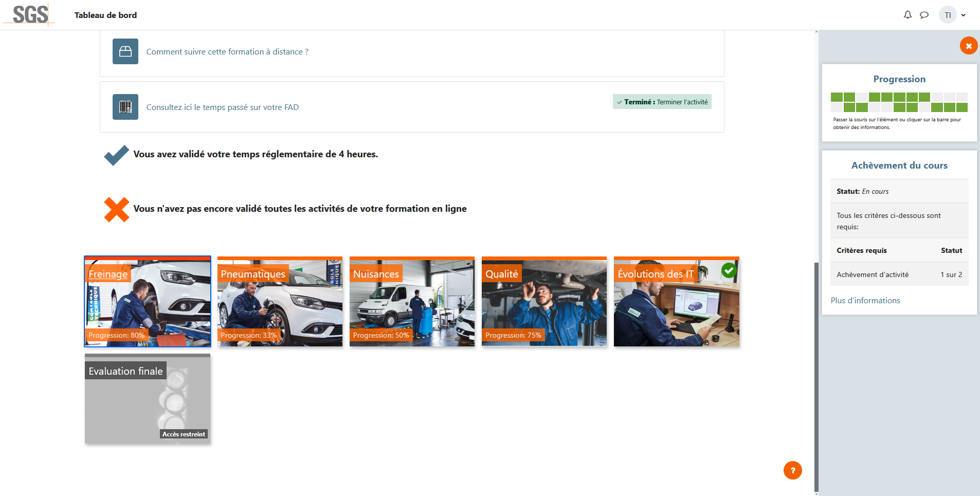Open the Nuisances module tile
This screenshot has width=980, height=496.
pos(412,302)
